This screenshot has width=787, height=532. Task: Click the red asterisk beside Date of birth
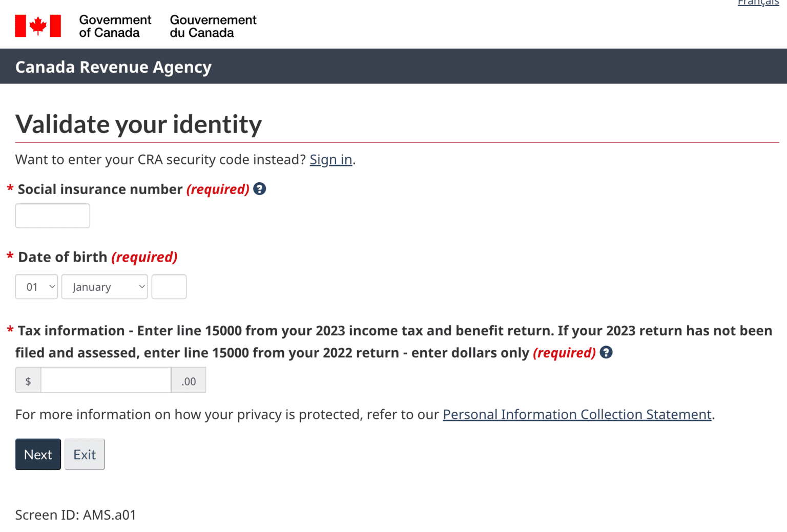[9, 257]
